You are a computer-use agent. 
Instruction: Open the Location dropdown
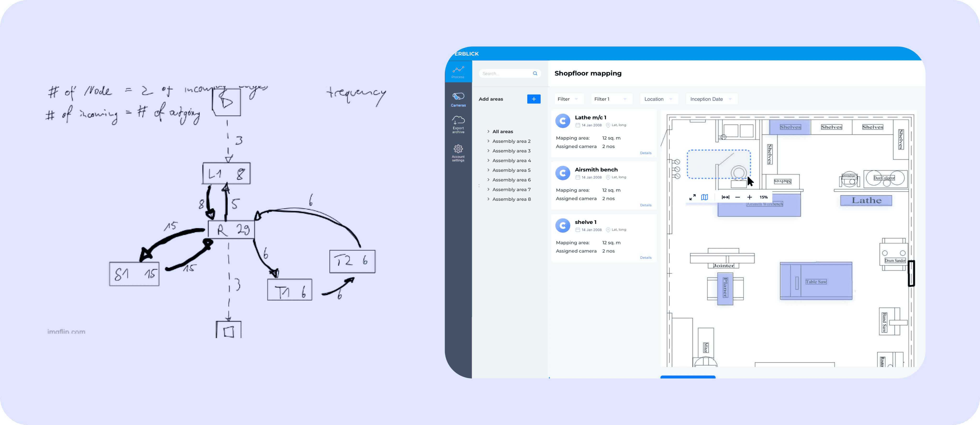click(658, 99)
